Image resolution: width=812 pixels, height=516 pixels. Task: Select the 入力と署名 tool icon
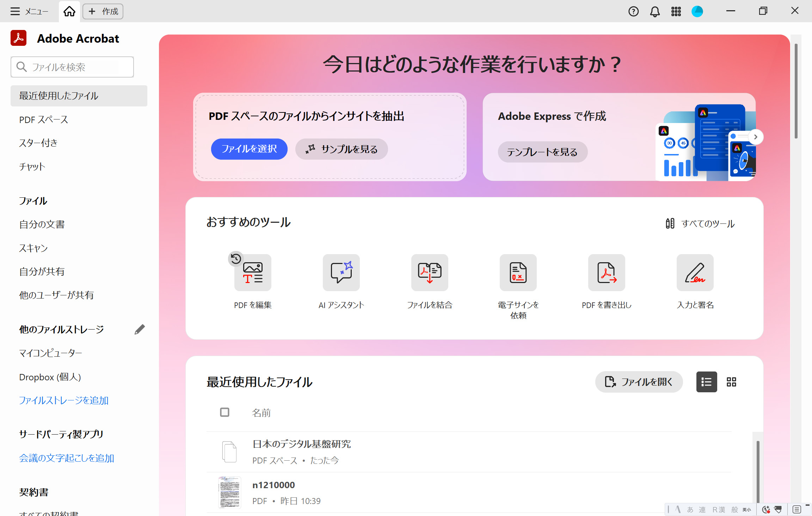(x=695, y=273)
